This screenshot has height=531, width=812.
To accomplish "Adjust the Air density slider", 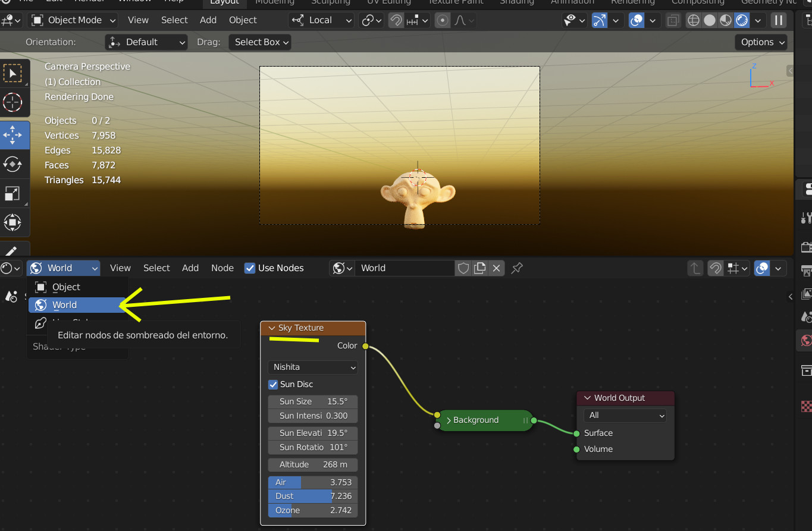I will 313,482.
